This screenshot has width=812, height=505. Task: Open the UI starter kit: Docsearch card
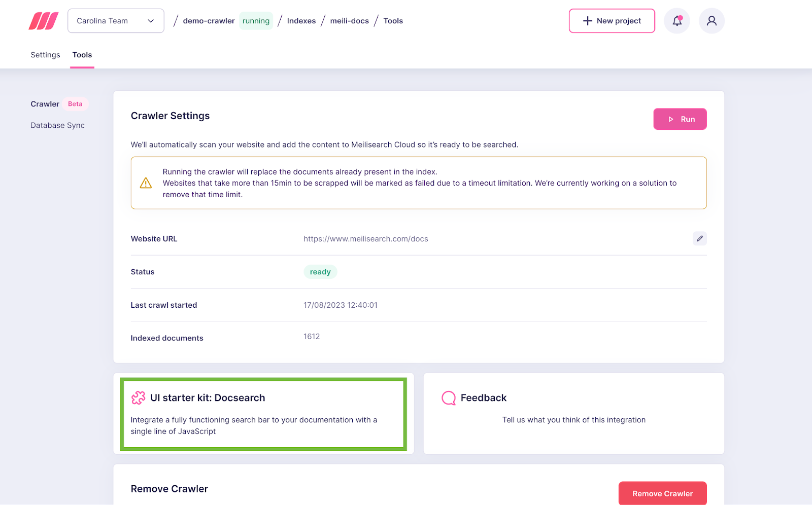tap(264, 414)
